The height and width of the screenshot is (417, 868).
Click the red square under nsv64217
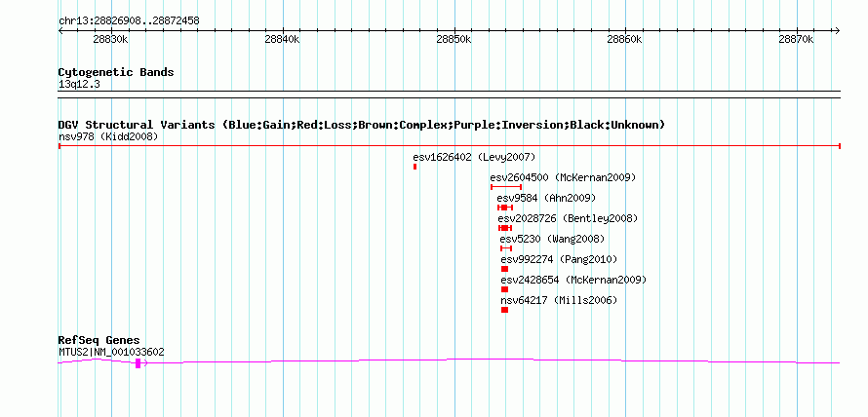pos(505,310)
